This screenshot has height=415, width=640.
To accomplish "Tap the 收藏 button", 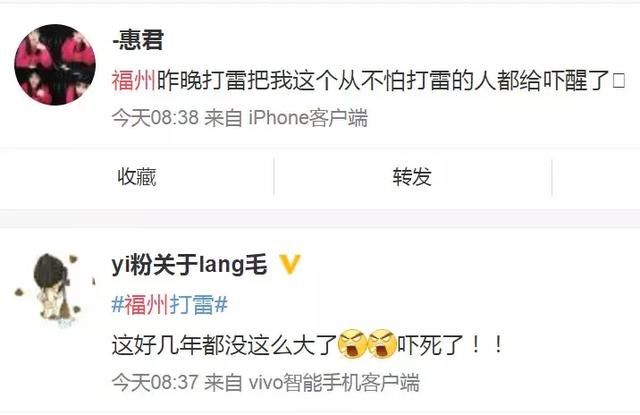I will pyautogui.click(x=137, y=177).
